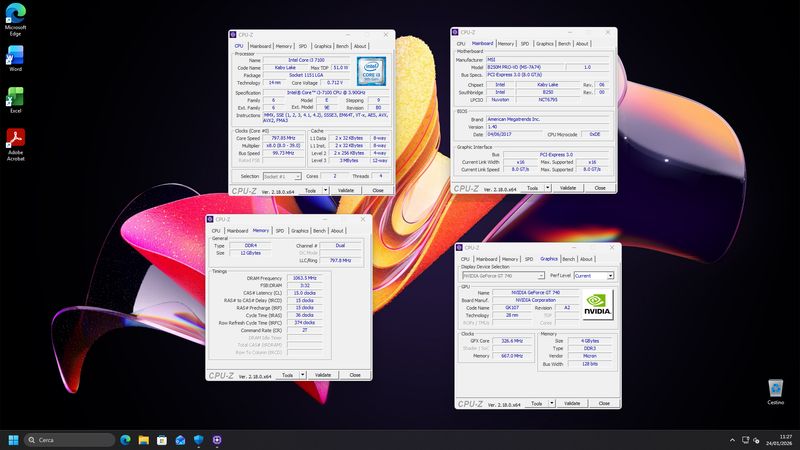
Task: Click the 'Intel Core i3 7100' name field
Action: tap(306, 60)
